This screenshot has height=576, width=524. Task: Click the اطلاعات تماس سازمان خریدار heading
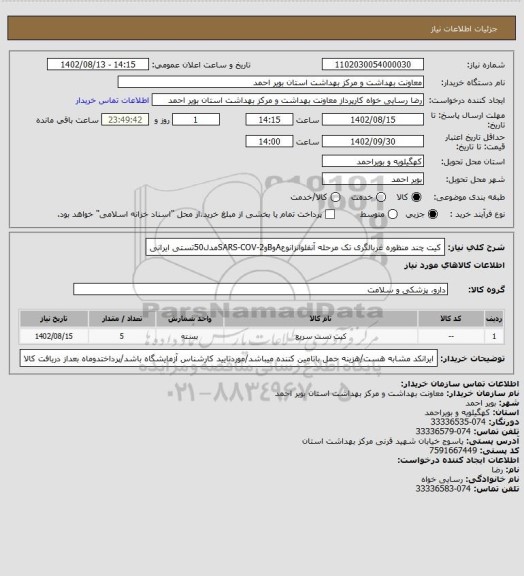460,384
